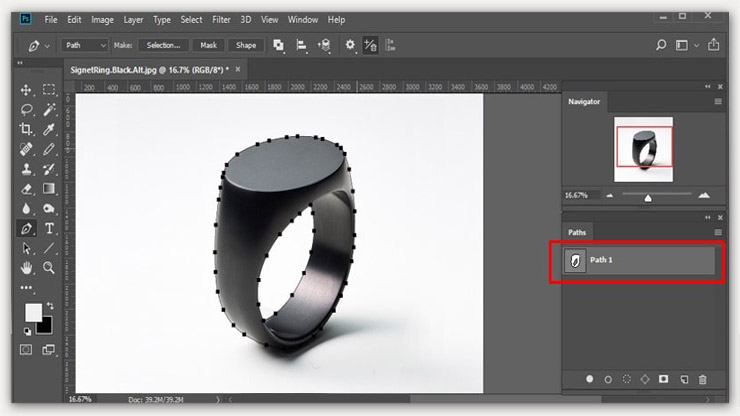Click the Selection... button
This screenshot has height=416, width=740.
(163, 45)
